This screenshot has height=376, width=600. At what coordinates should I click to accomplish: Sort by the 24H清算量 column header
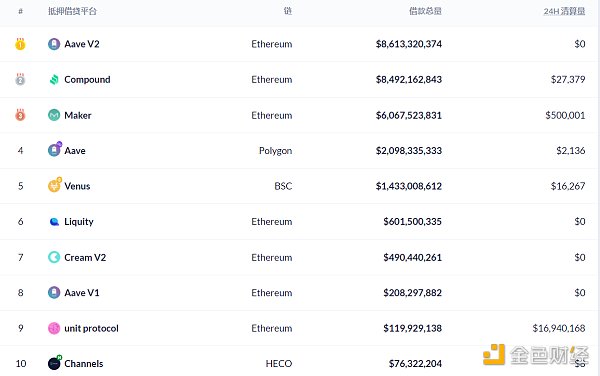(x=564, y=11)
